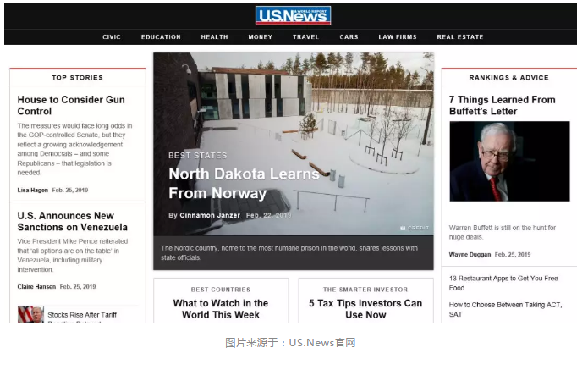
Task: Go to Real Estate section
Action: coord(459,36)
